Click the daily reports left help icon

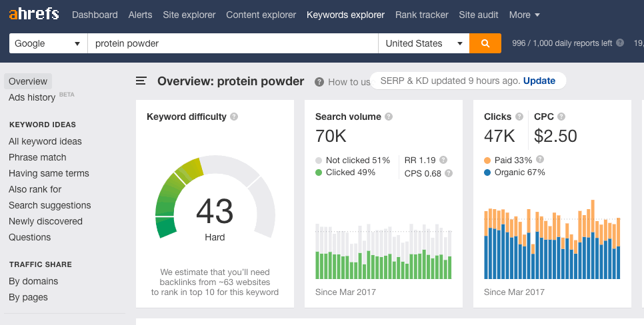coord(620,43)
